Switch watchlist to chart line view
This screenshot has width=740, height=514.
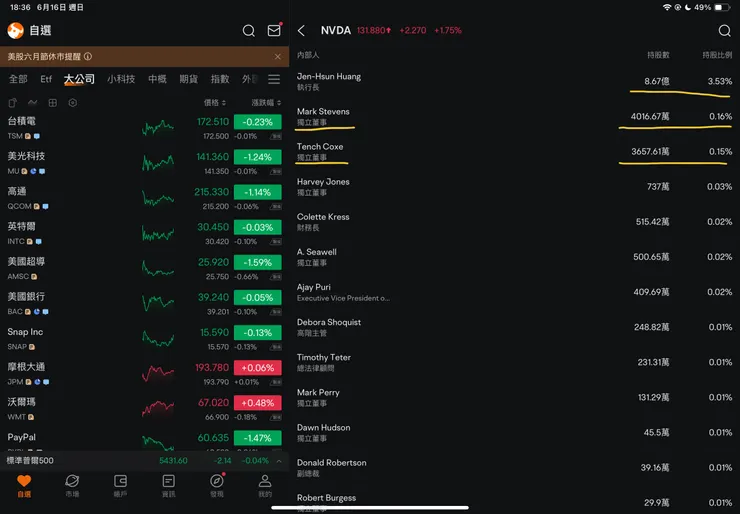(33, 102)
